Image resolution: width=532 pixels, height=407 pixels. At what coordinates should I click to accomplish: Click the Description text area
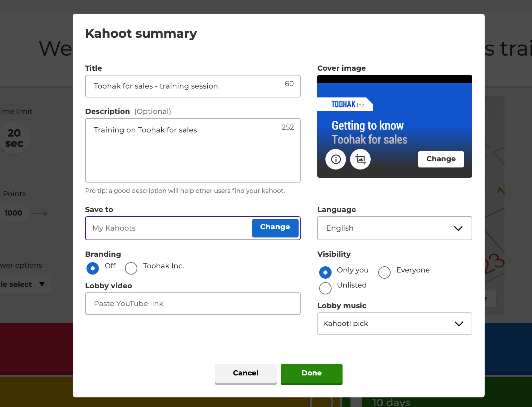pyautogui.click(x=193, y=150)
